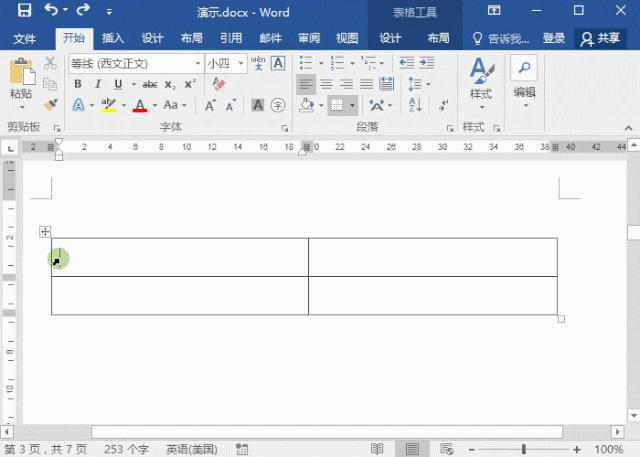Open the Borders dropdown arrow
Viewport: 640px width, 457px height.
352,106
